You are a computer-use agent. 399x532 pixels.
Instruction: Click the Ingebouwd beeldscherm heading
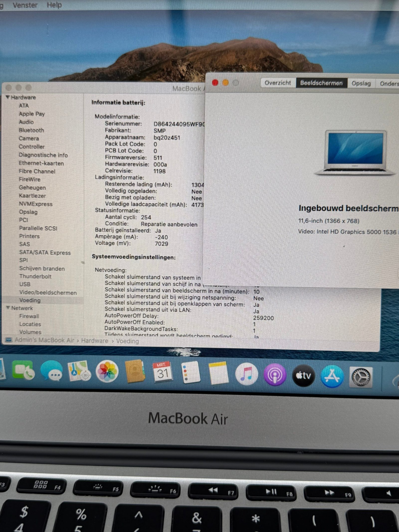[349, 208]
